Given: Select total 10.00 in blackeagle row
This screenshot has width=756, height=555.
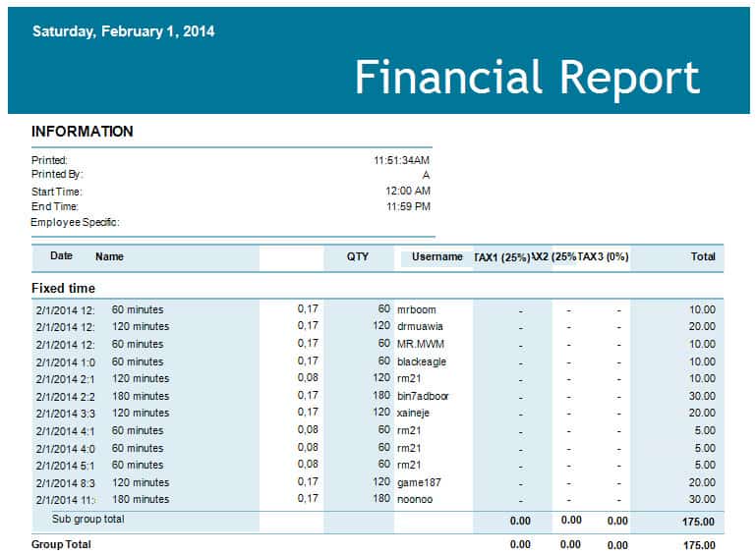Looking at the screenshot, I should pos(703,361).
